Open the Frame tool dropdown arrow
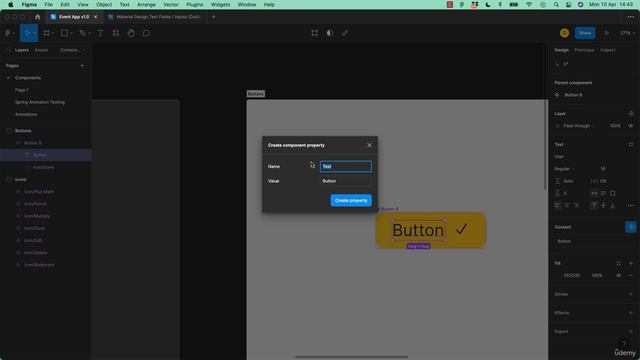 click(x=53, y=33)
